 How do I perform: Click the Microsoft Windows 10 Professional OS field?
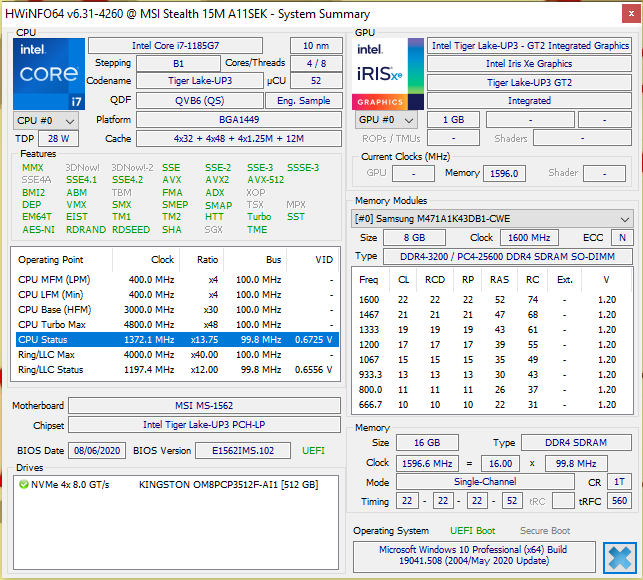click(473, 557)
